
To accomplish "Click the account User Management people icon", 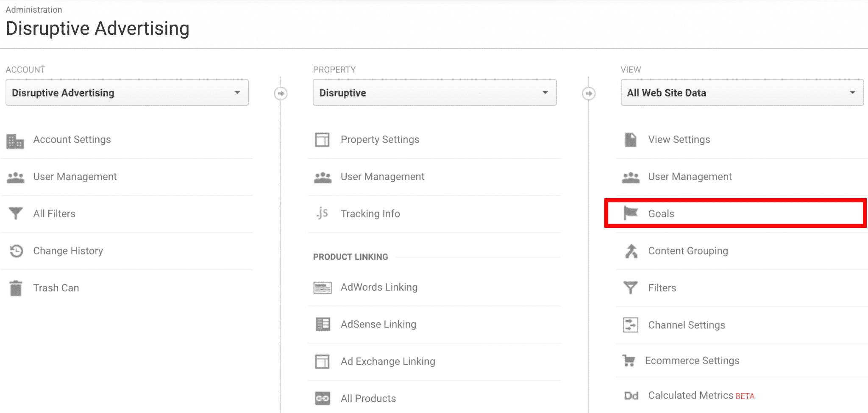I will tap(16, 177).
